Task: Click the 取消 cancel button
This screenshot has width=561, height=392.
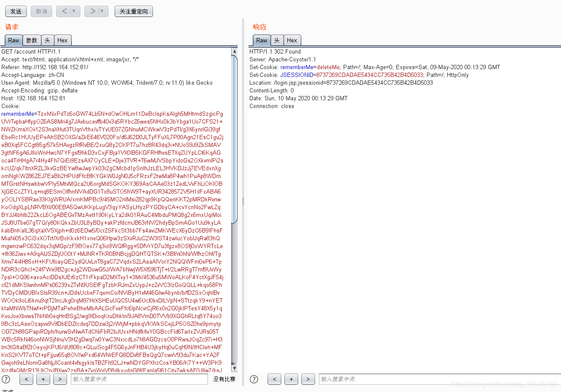Action: pos(41,11)
